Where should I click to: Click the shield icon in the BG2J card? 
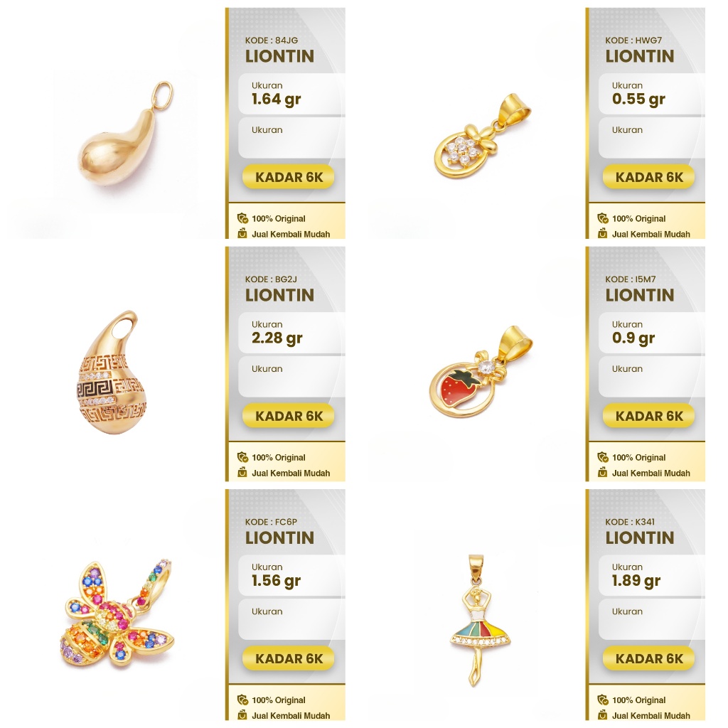(x=242, y=457)
